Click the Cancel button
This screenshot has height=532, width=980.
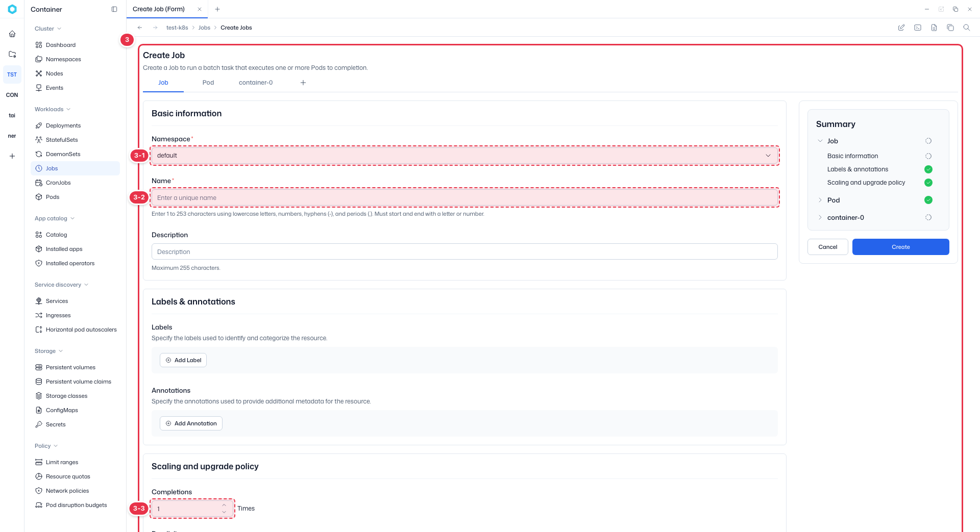pyautogui.click(x=828, y=247)
